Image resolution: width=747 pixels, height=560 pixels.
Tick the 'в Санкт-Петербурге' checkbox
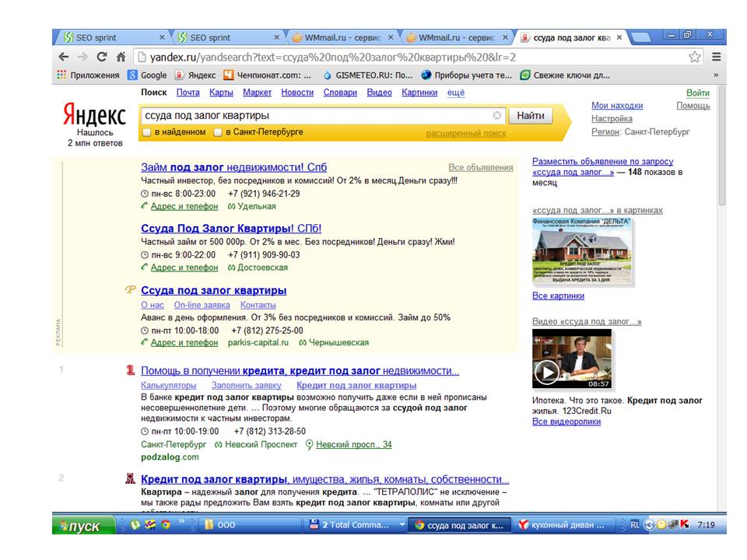pyautogui.click(x=218, y=133)
